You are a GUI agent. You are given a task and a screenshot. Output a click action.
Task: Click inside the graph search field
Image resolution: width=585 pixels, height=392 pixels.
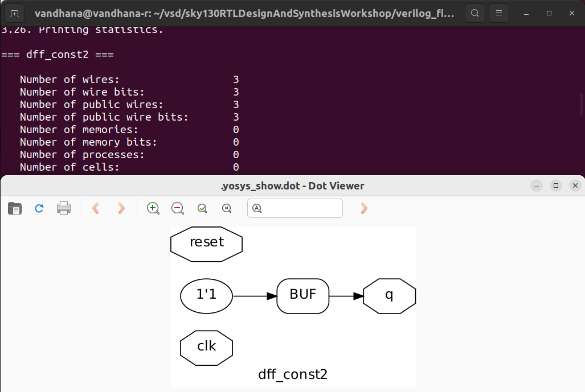coord(299,208)
